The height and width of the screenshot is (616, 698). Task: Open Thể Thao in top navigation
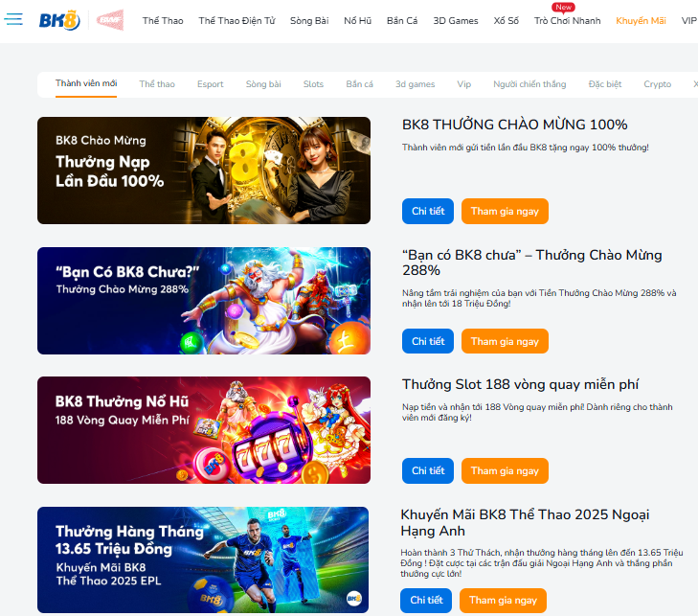click(163, 20)
